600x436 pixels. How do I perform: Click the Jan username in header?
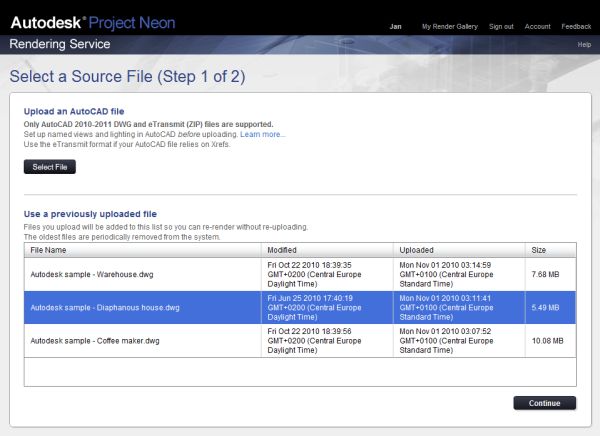click(394, 26)
